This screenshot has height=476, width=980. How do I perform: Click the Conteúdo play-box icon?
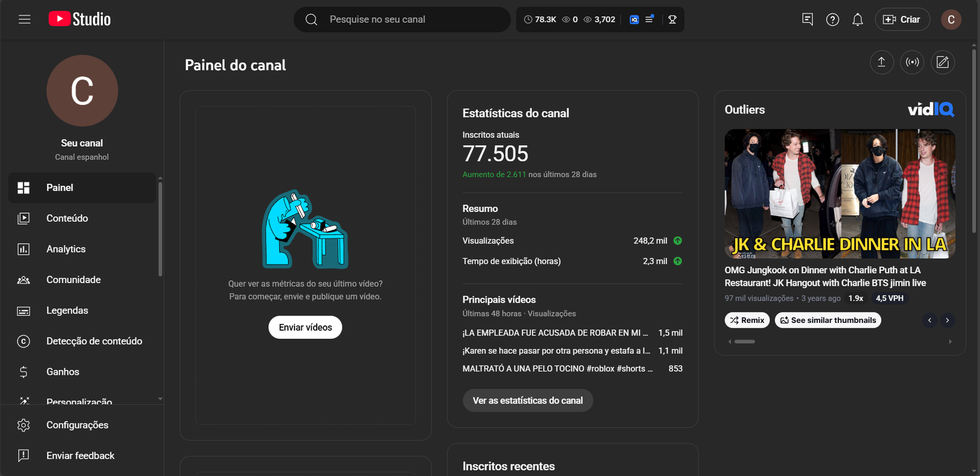[23, 218]
